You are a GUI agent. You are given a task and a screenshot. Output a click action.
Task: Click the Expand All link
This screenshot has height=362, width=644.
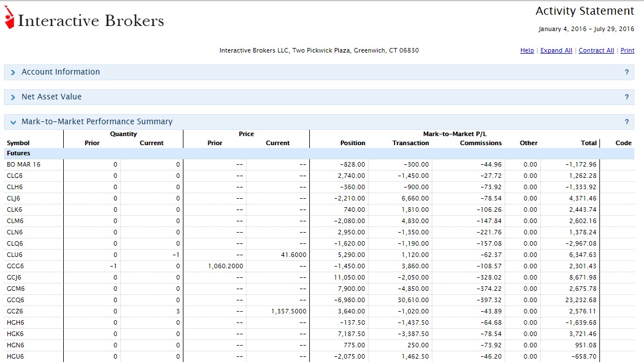[556, 50]
